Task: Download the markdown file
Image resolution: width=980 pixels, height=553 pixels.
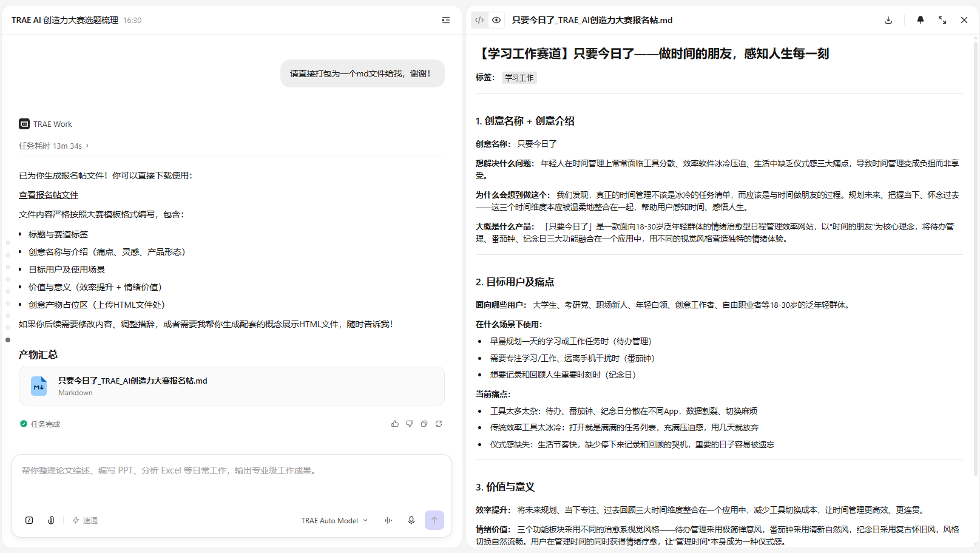Action: [x=888, y=20]
